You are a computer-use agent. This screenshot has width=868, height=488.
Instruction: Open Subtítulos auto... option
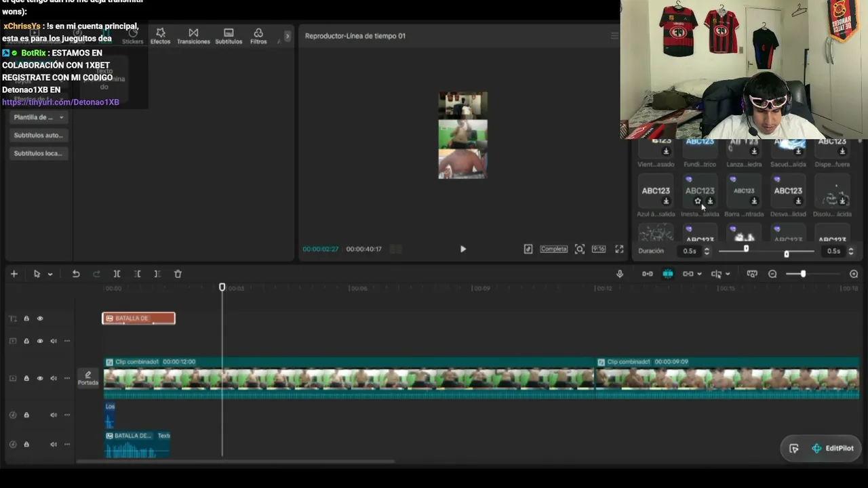pos(39,135)
